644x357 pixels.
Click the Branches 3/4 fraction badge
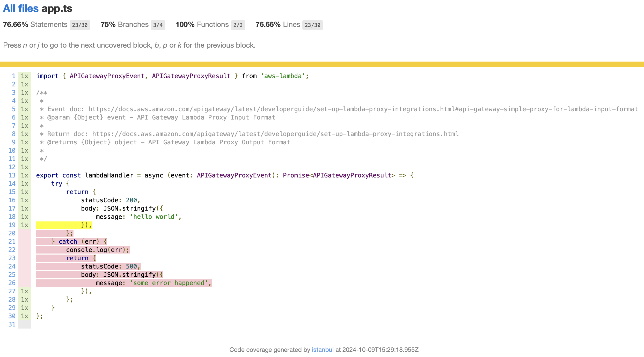pos(158,25)
